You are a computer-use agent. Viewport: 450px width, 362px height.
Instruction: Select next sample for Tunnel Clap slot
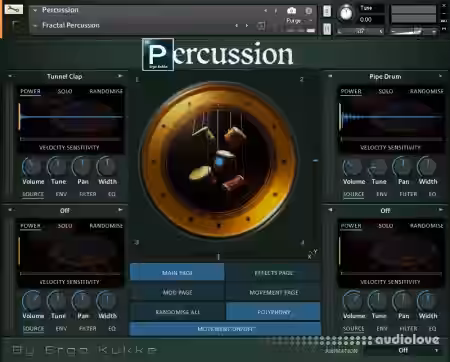click(x=120, y=76)
